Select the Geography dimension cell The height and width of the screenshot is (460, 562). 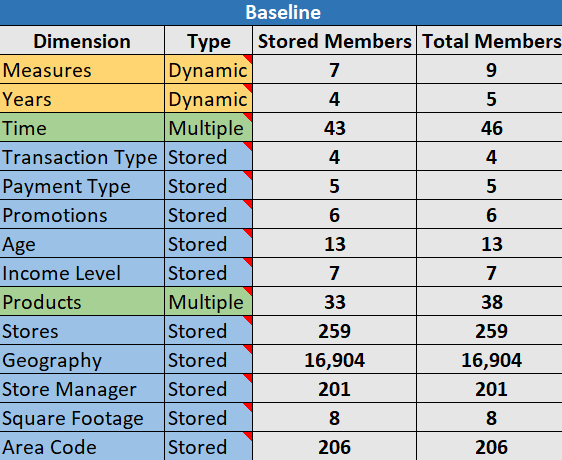pos(82,360)
